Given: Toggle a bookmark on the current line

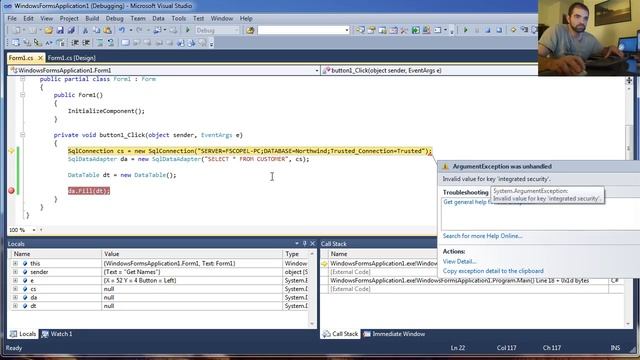Looking at the screenshot, I should 125,42.
